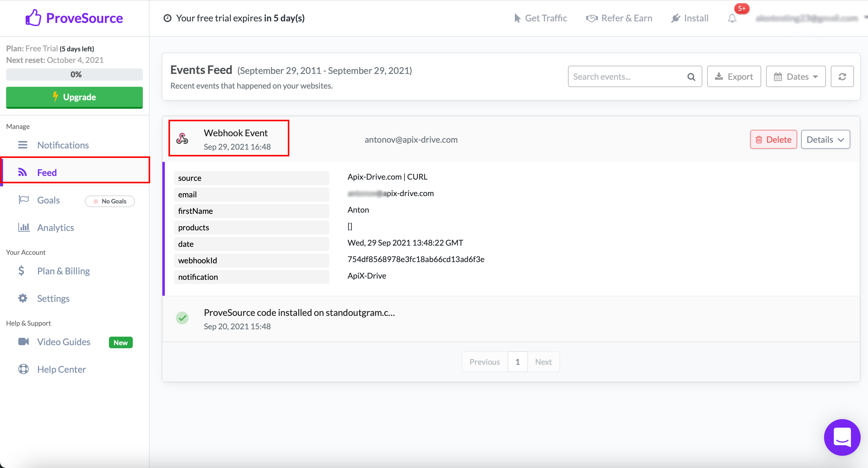868x468 pixels.
Task: Open the notifications bell icon
Action: pyautogui.click(x=732, y=18)
